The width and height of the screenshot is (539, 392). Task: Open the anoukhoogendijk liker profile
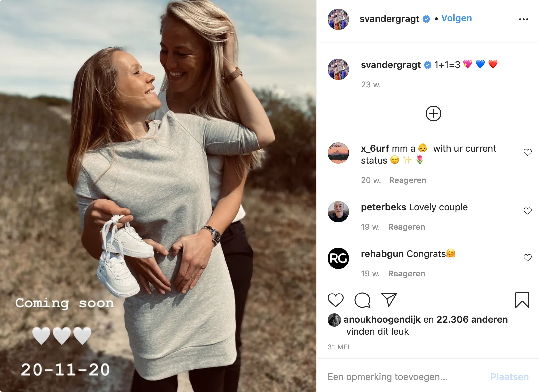[x=382, y=319]
